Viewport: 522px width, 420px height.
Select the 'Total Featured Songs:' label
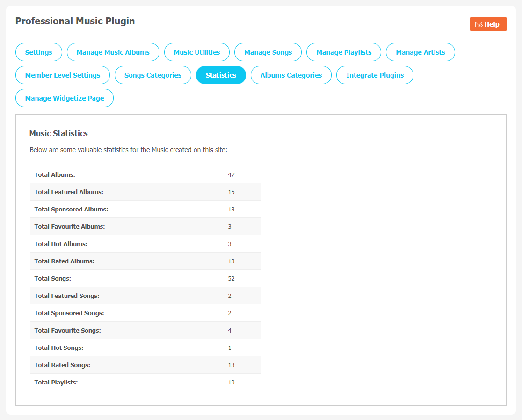pyautogui.click(x=67, y=296)
